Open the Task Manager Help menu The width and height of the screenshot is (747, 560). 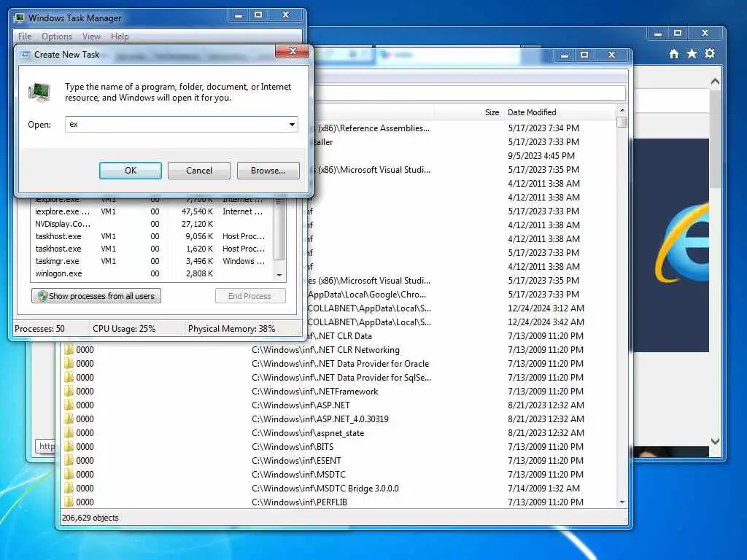coord(120,36)
